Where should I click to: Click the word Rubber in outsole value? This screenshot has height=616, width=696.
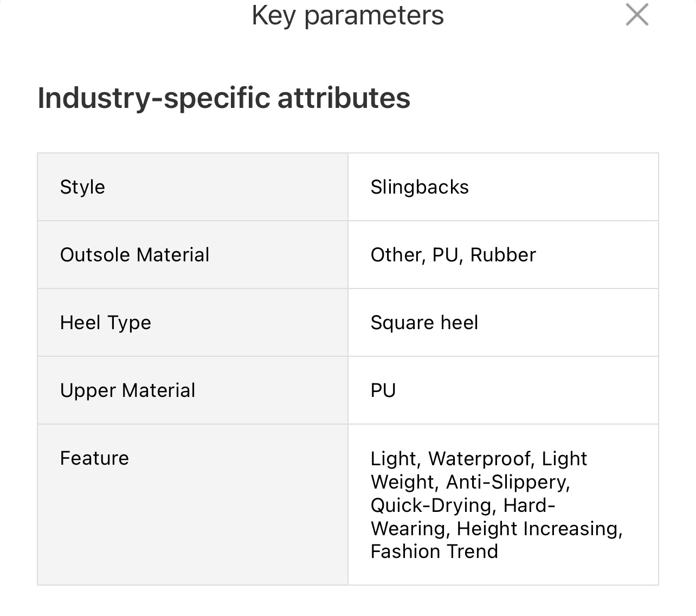(503, 255)
